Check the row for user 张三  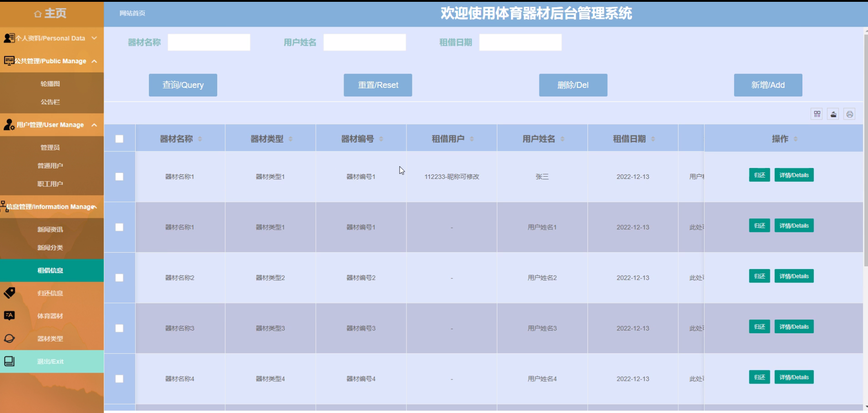click(x=119, y=177)
